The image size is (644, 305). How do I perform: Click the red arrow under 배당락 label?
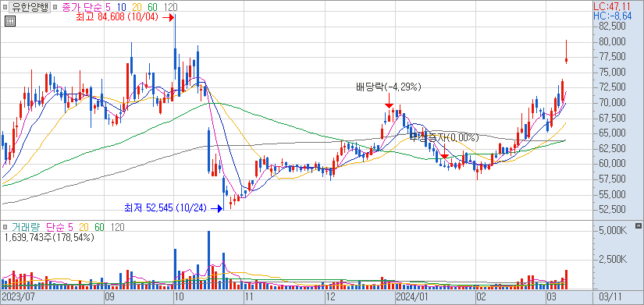click(x=389, y=101)
